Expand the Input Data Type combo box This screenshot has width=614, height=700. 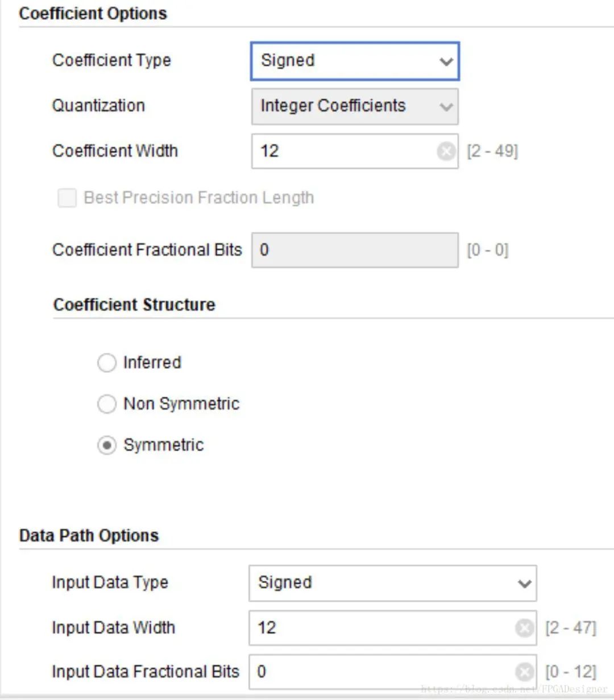[381, 583]
